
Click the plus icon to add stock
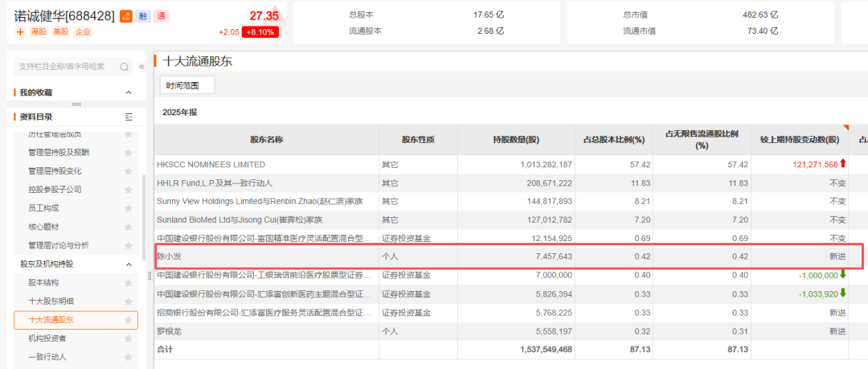click(19, 32)
